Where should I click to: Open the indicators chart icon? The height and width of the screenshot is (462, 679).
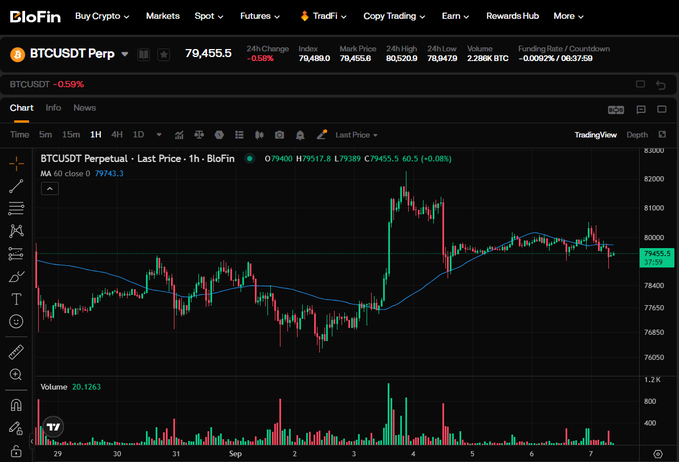[179, 135]
